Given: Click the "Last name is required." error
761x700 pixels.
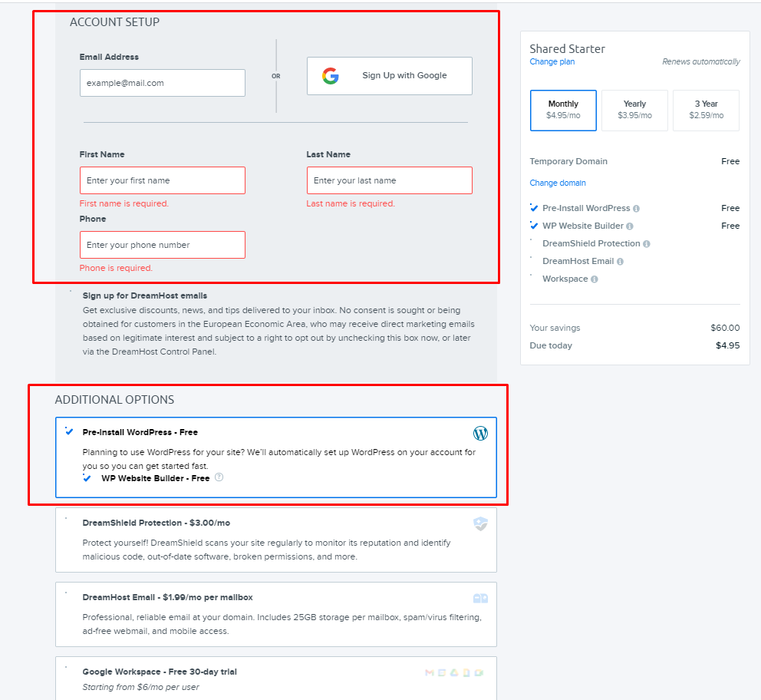Looking at the screenshot, I should (x=351, y=204).
